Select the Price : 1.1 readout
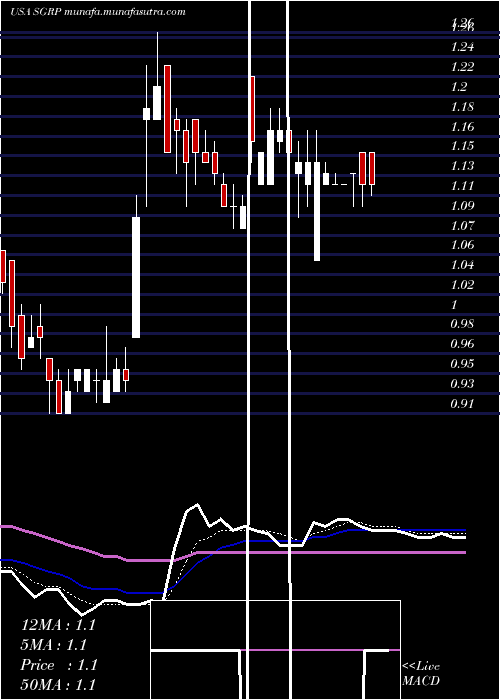 pos(58,665)
